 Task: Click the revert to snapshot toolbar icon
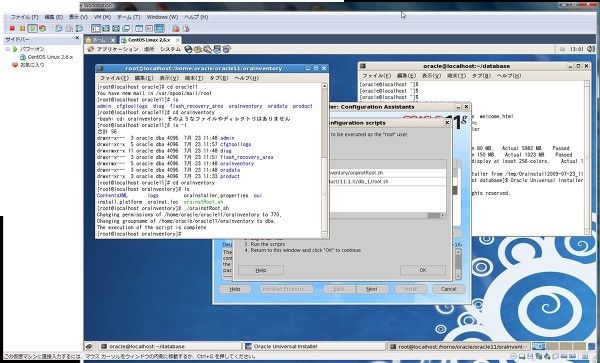point(69,28)
